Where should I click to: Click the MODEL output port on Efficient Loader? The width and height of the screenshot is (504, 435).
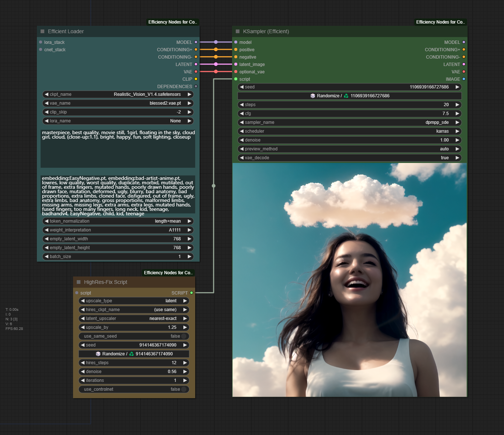tap(196, 42)
